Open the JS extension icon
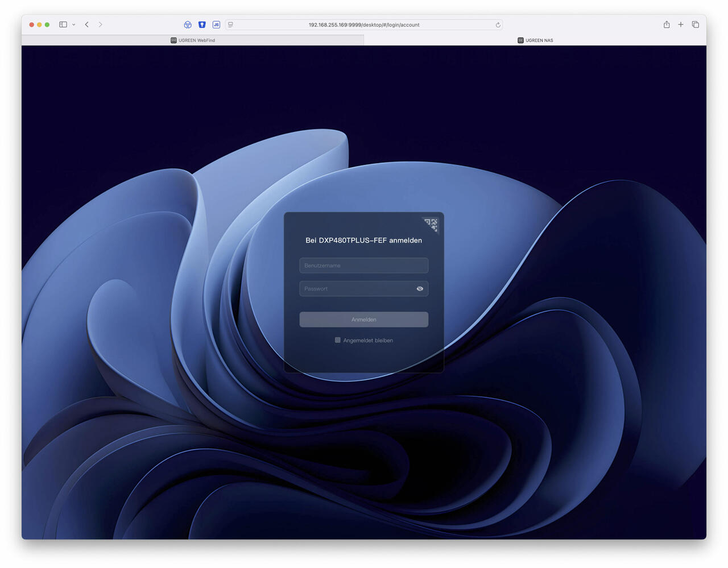 tap(216, 24)
